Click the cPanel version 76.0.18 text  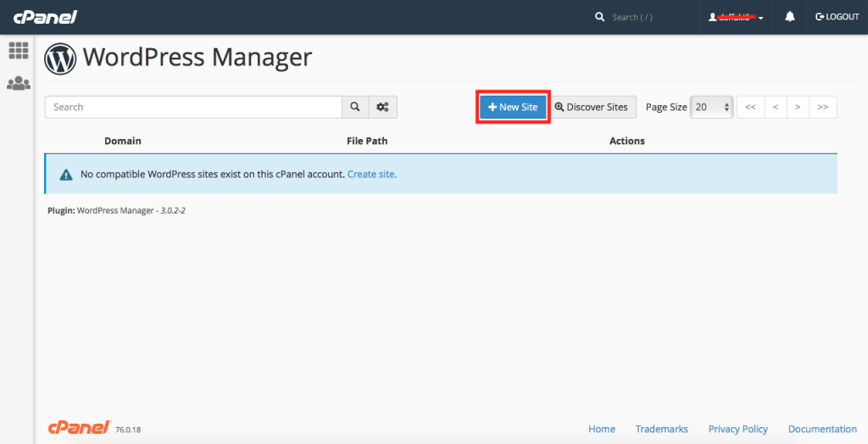[128, 430]
